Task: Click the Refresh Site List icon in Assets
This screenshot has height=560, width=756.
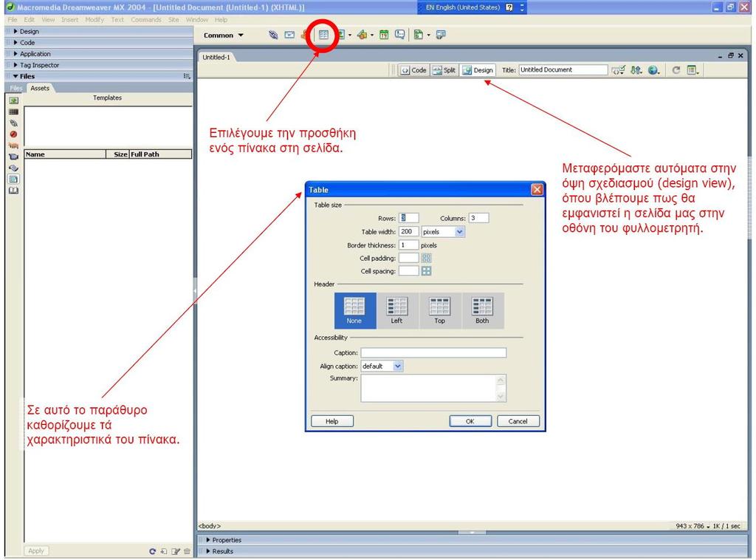Action: tap(152, 551)
